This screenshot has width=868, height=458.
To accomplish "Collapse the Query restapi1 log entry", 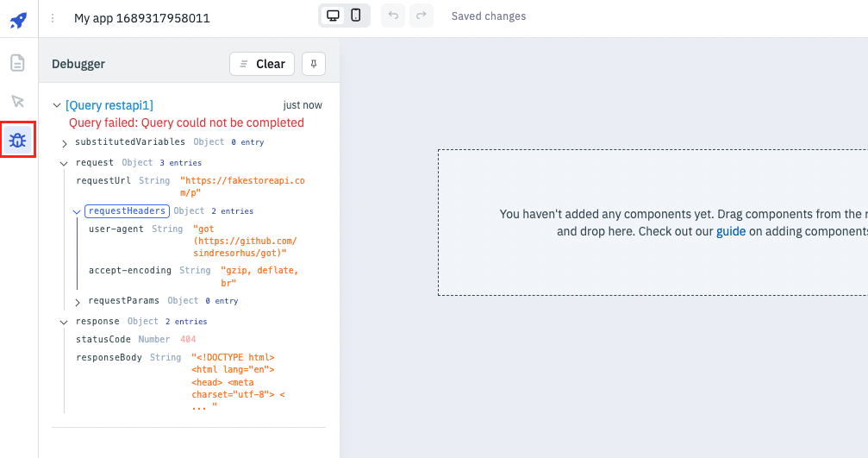I will (x=57, y=105).
